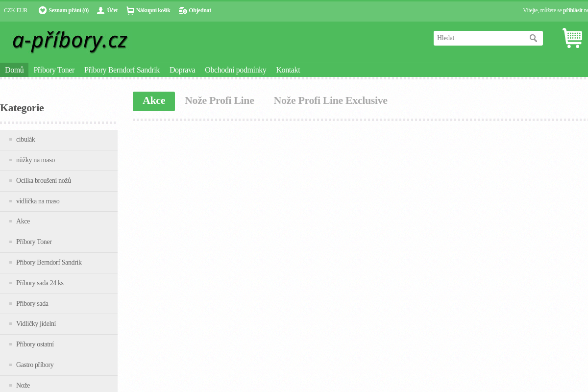Go to Obchodní podmínky page
The height and width of the screenshot is (392, 588).
(235, 70)
